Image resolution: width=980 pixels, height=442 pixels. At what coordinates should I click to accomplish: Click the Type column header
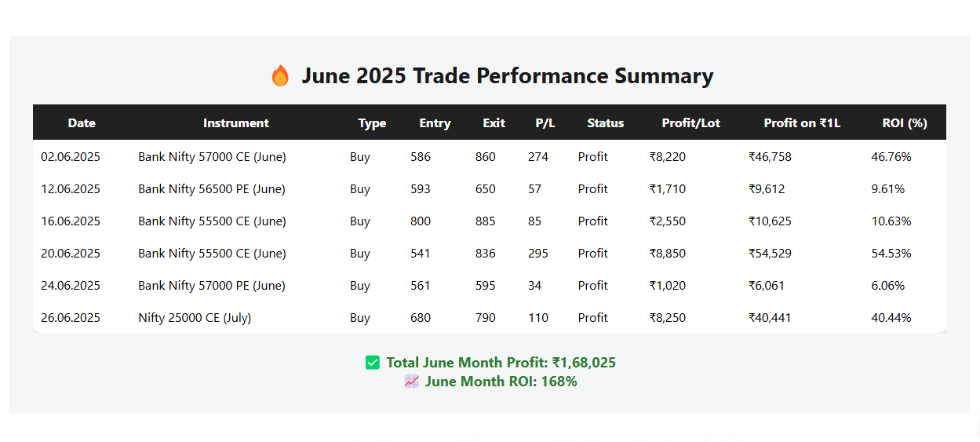point(372,123)
